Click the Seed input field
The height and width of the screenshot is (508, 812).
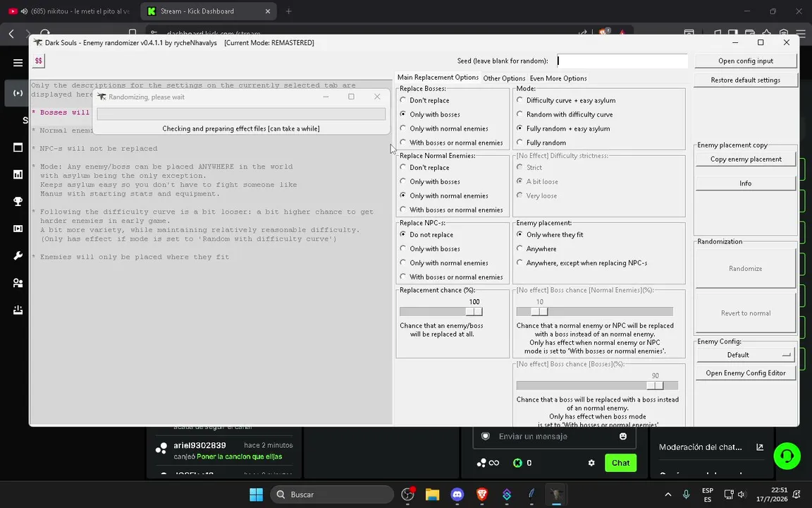tap(622, 61)
